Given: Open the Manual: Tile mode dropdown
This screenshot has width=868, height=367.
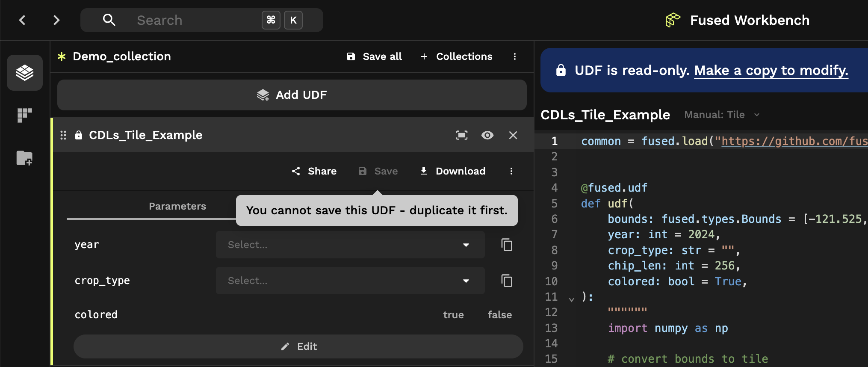Looking at the screenshot, I should [x=722, y=115].
